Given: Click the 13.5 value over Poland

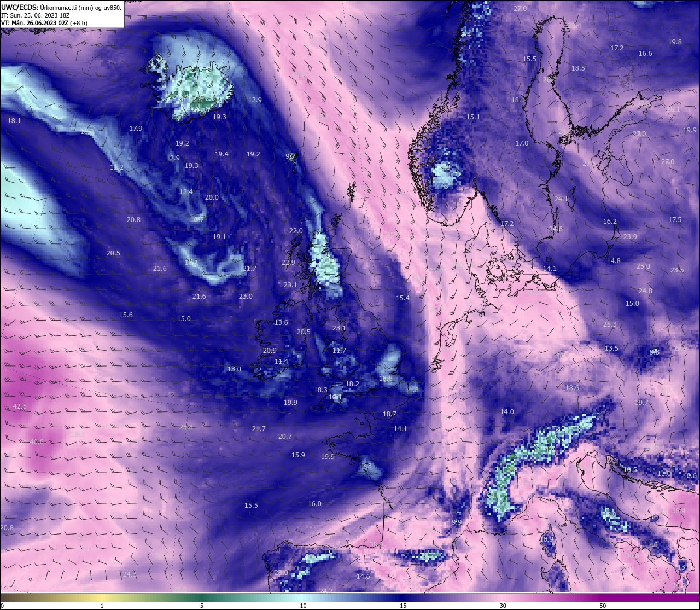Looking at the screenshot, I should click(x=611, y=348).
